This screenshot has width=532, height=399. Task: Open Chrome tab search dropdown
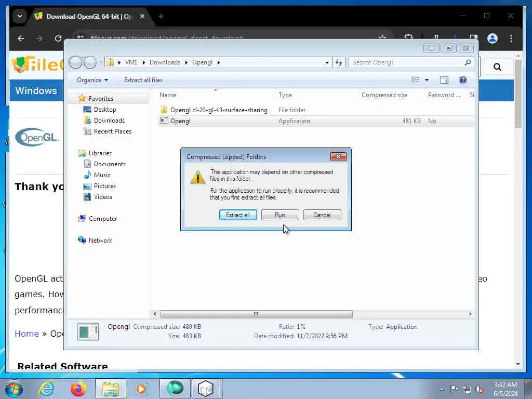pos(20,16)
